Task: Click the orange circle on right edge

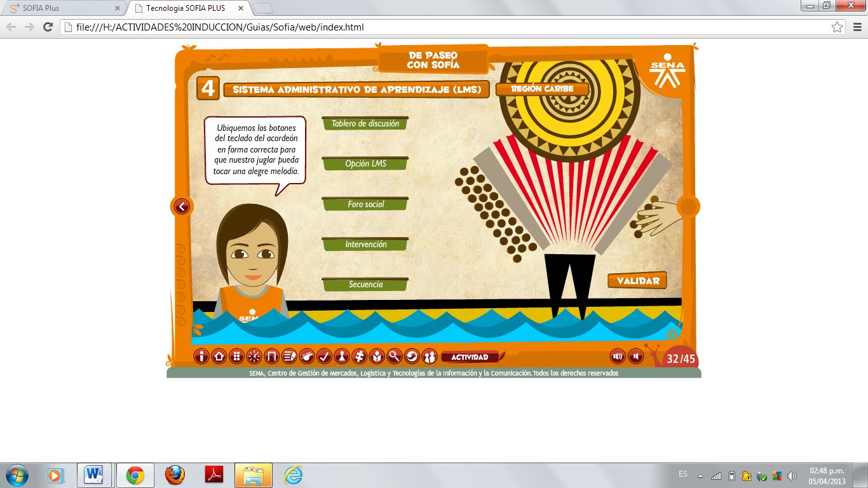Action: tap(688, 207)
